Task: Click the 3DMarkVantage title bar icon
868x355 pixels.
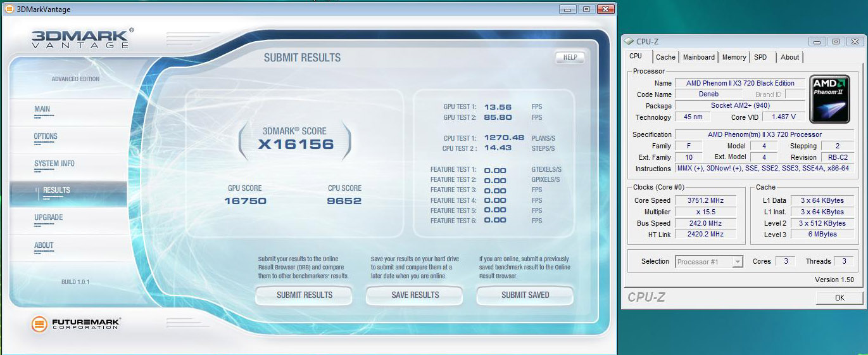Action: click(8, 9)
